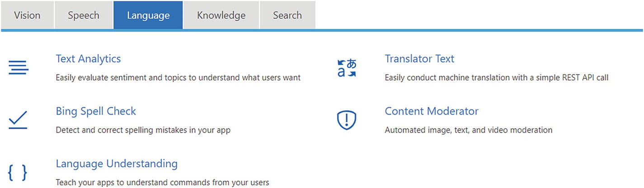Open the Knowledge tab
Viewport: 644px width, 188px height.
tap(221, 15)
